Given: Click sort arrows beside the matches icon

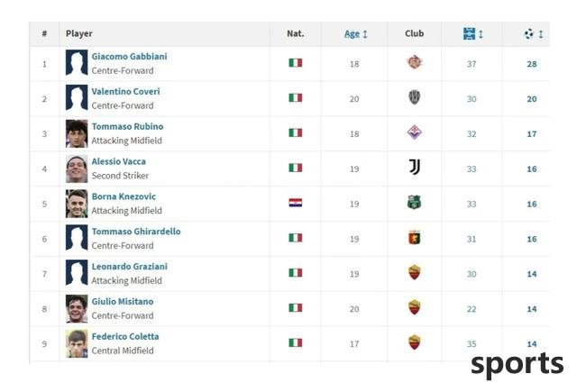Looking at the screenshot, I should coord(481,34).
